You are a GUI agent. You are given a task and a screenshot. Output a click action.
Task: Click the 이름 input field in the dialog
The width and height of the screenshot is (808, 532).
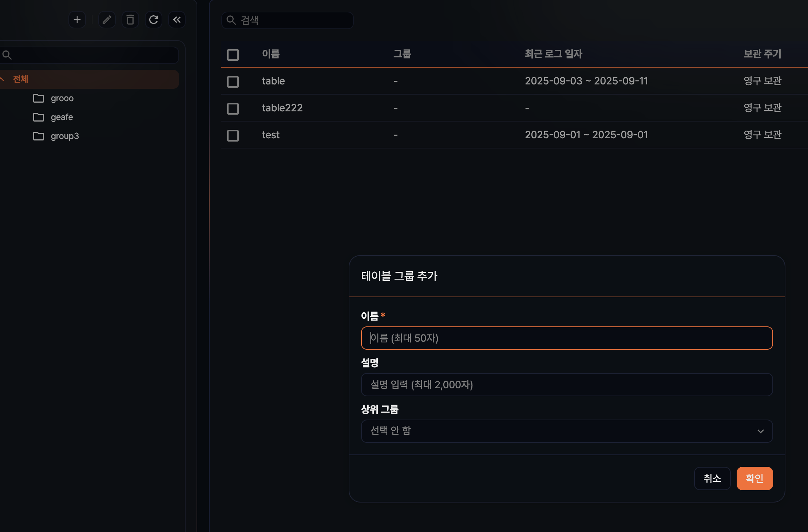pyautogui.click(x=566, y=338)
